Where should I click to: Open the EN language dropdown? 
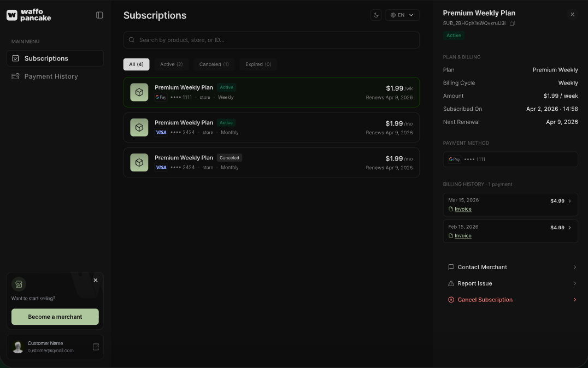[x=402, y=15]
